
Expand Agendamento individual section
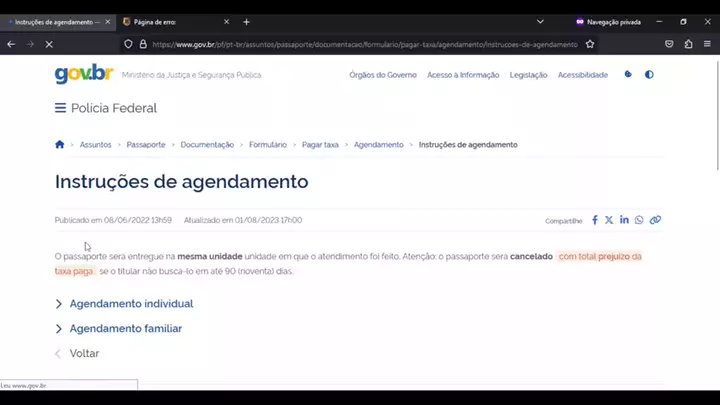tap(130, 304)
